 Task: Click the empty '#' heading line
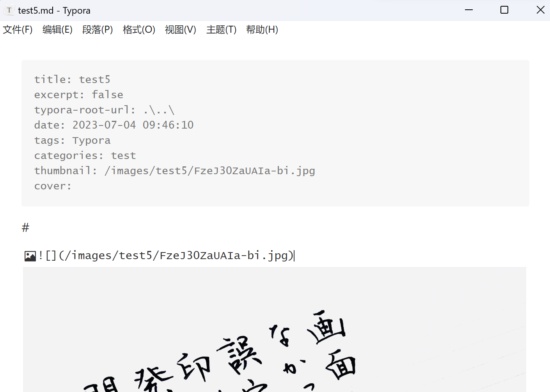pyautogui.click(x=26, y=228)
